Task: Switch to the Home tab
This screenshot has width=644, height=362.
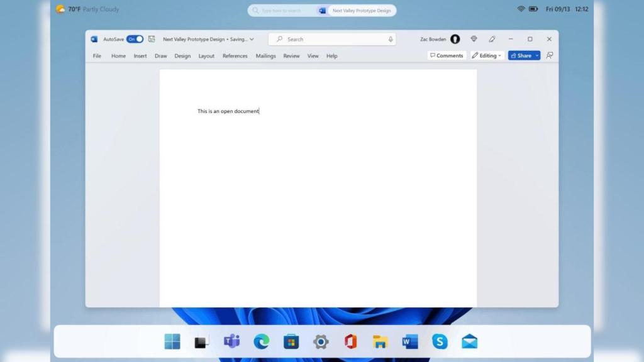Action: pyautogui.click(x=118, y=56)
